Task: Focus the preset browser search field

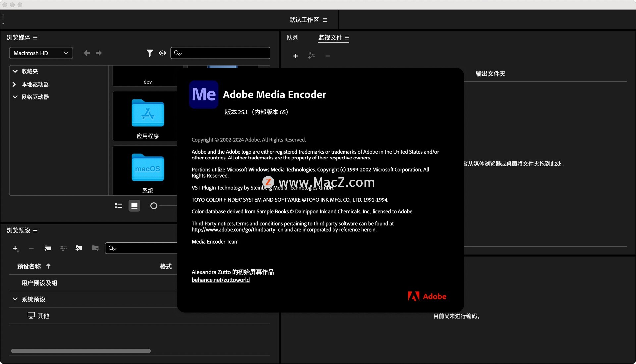Action: [x=141, y=248]
